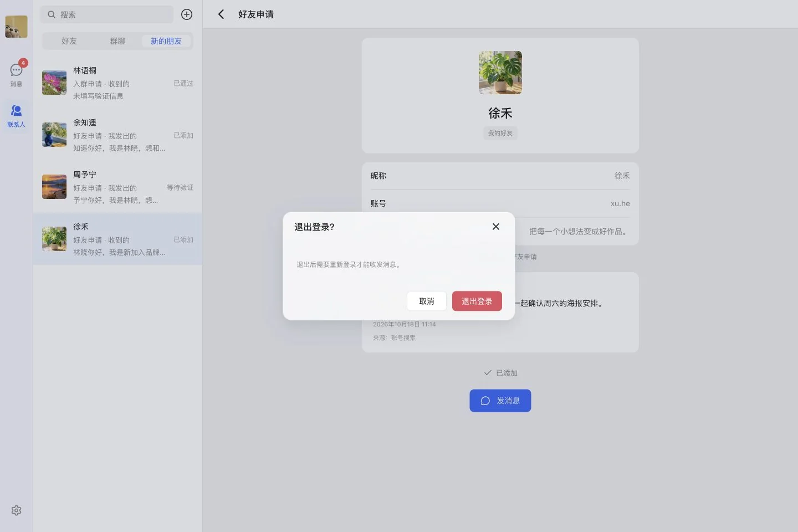Switch to the 好友 tab
This screenshot has height=532, width=798.
[x=69, y=41]
